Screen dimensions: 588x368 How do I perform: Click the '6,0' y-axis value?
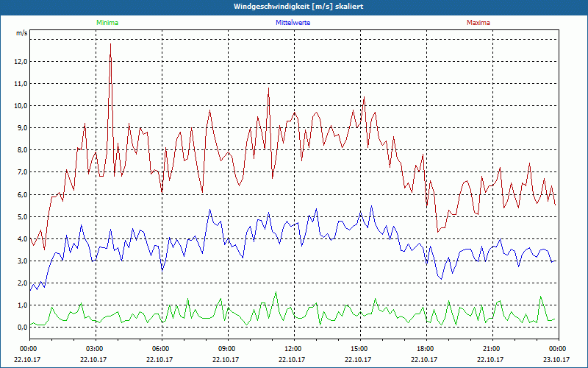pyautogui.click(x=22, y=195)
